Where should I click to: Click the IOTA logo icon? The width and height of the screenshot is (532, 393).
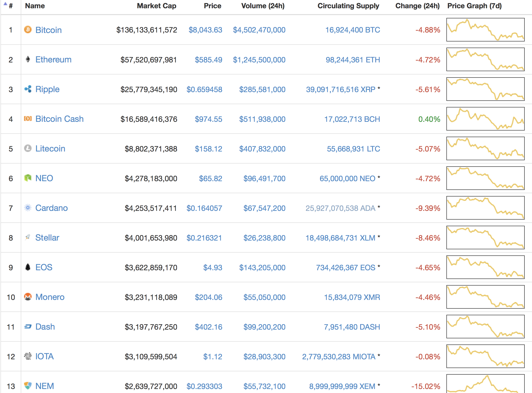pyautogui.click(x=28, y=356)
